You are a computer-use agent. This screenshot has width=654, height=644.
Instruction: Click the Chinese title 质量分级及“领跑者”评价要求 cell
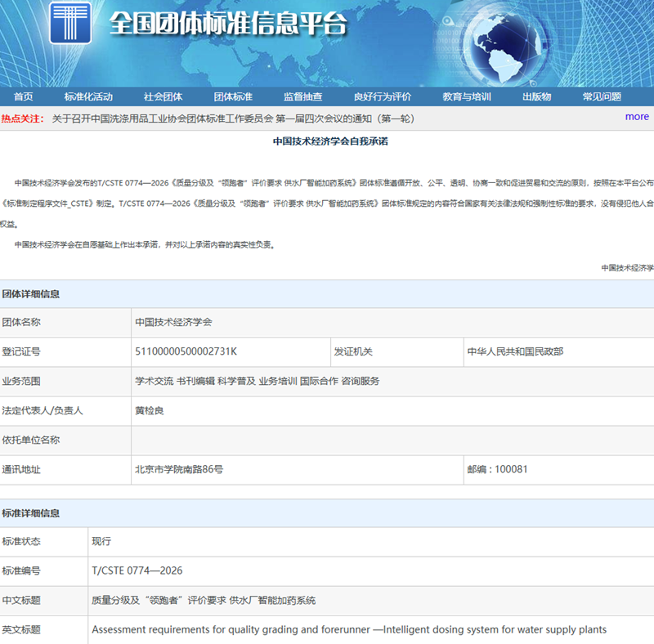[371, 601]
